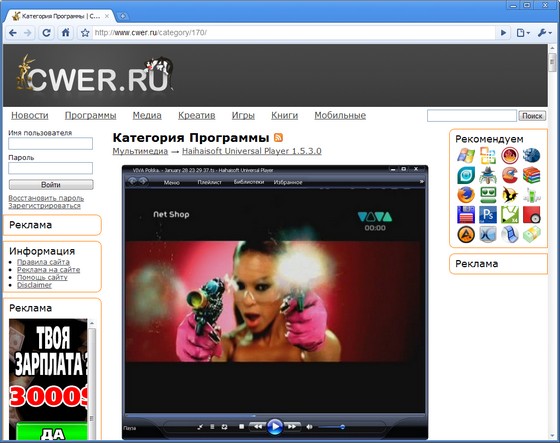
Task: Click the Go arrow beside the address bar
Action: (504, 33)
